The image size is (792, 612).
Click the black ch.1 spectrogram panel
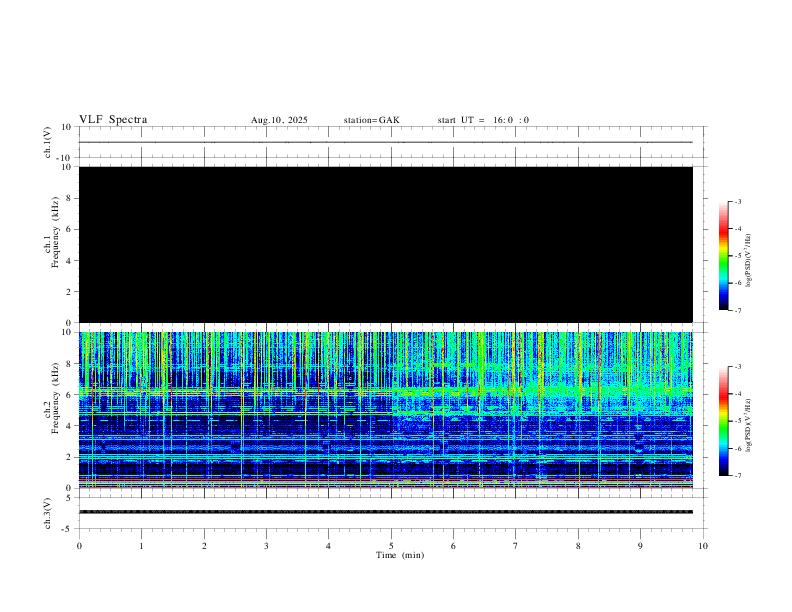coord(386,244)
